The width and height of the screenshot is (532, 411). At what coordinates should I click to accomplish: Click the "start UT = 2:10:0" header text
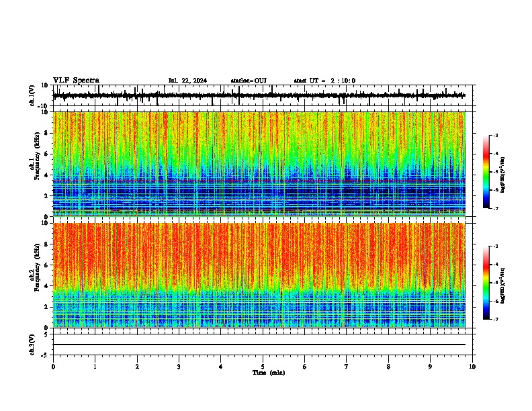pos(324,81)
